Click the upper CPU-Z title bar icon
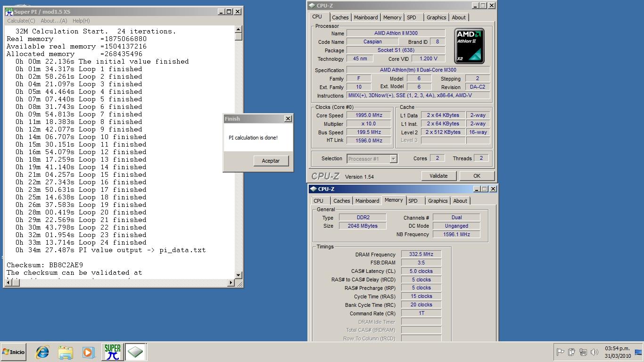The width and height of the screenshot is (644, 362). [x=312, y=6]
